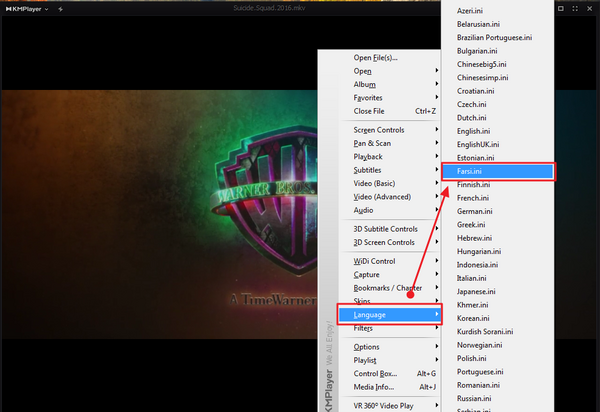The width and height of the screenshot is (600, 412).
Task: Expand the Favorites submenu
Action: 390,98
